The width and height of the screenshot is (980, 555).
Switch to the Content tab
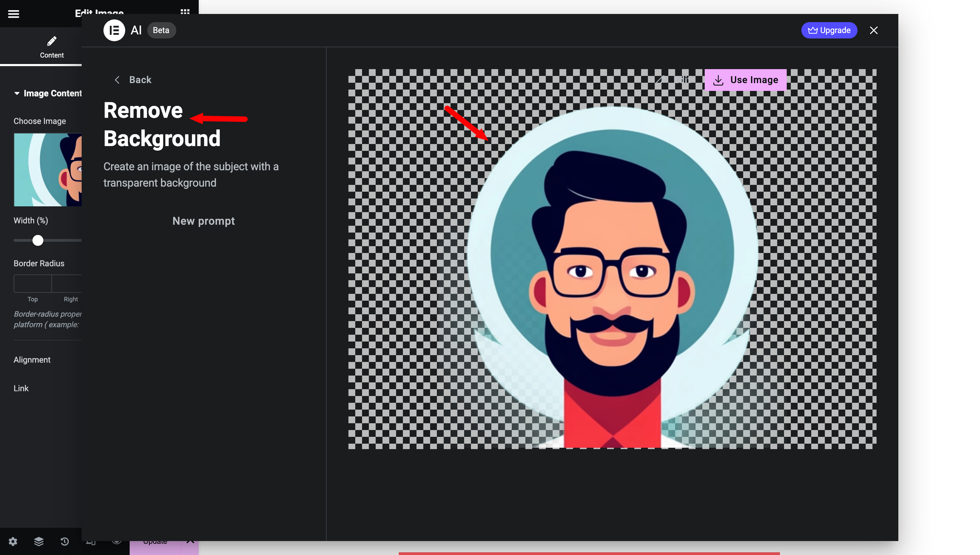(x=52, y=47)
